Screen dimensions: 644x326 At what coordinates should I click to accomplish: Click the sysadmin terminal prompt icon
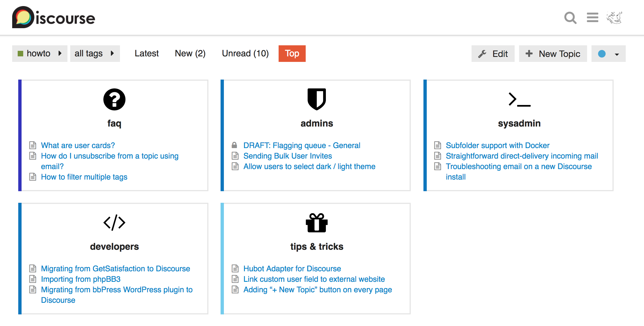(x=519, y=99)
